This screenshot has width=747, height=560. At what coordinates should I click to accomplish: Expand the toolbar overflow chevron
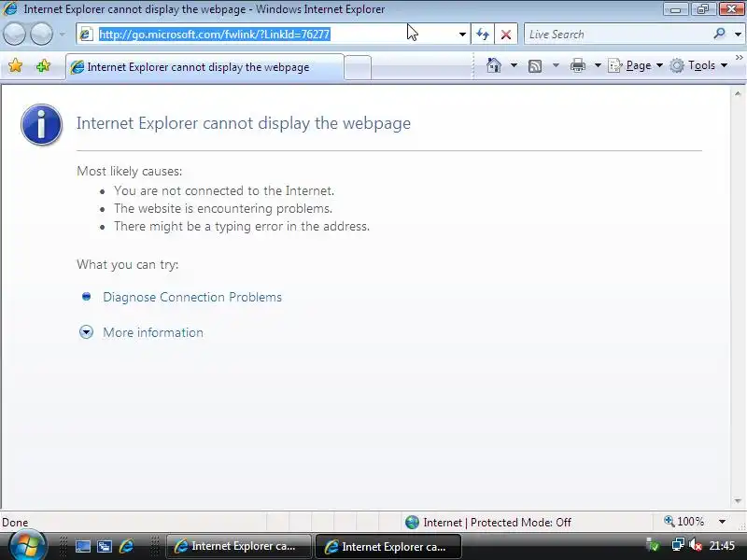click(739, 58)
